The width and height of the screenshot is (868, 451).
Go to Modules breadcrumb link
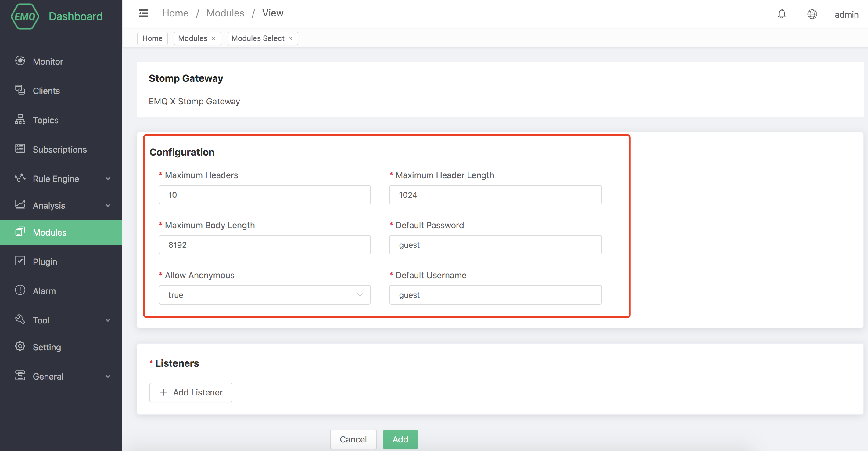coord(225,13)
